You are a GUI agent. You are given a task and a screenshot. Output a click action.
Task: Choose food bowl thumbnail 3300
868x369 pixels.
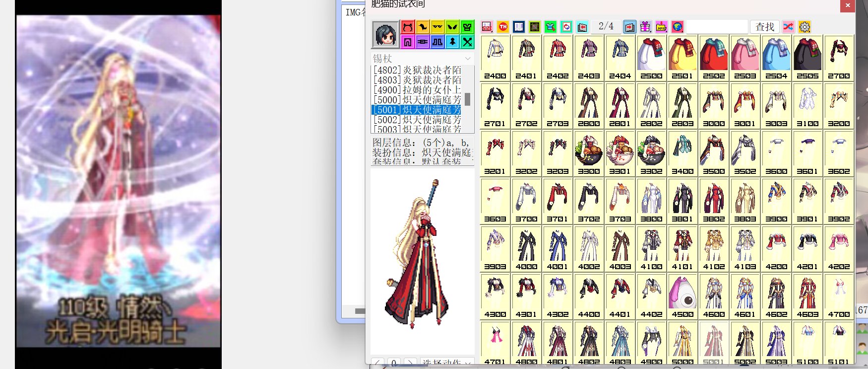coord(589,153)
